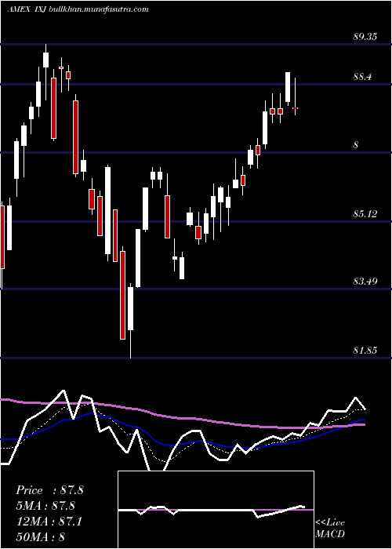Click the 81.85 price level label
The width and height of the screenshot is (392, 549).
(x=365, y=350)
